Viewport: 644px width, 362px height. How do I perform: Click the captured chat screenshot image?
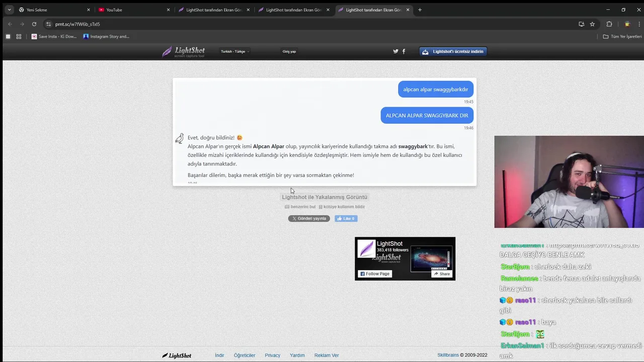point(325,132)
